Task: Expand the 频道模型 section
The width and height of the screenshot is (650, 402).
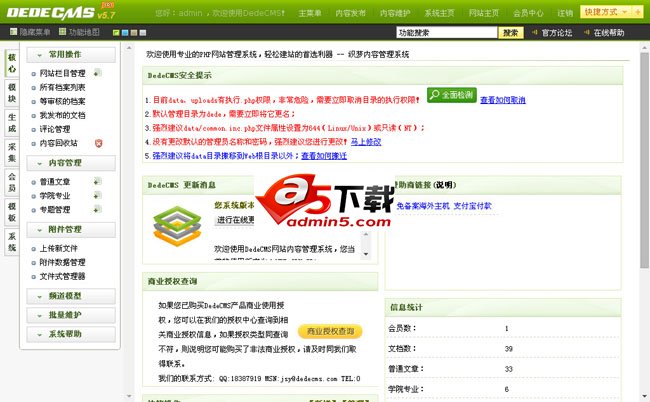Action: click(x=71, y=296)
